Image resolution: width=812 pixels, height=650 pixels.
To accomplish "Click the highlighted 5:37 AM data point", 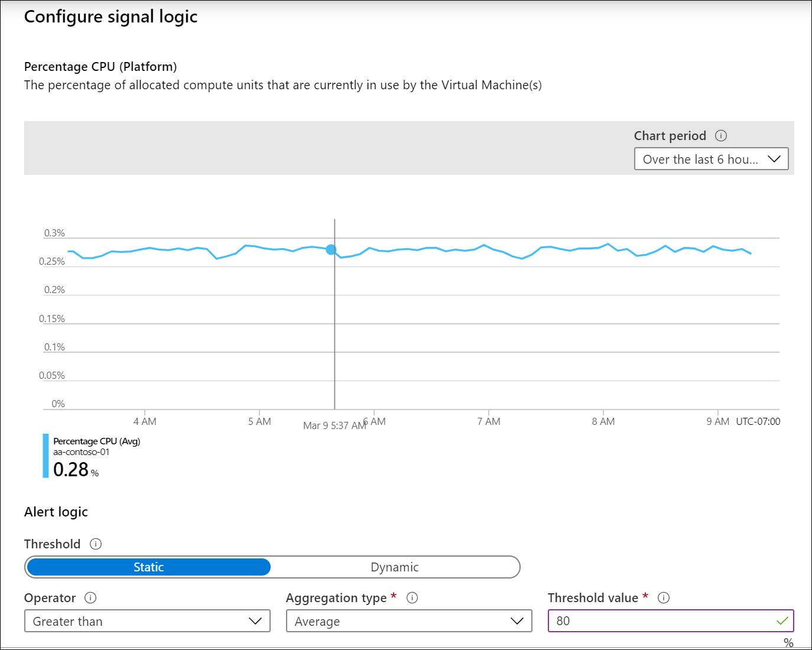I will (331, 250).
